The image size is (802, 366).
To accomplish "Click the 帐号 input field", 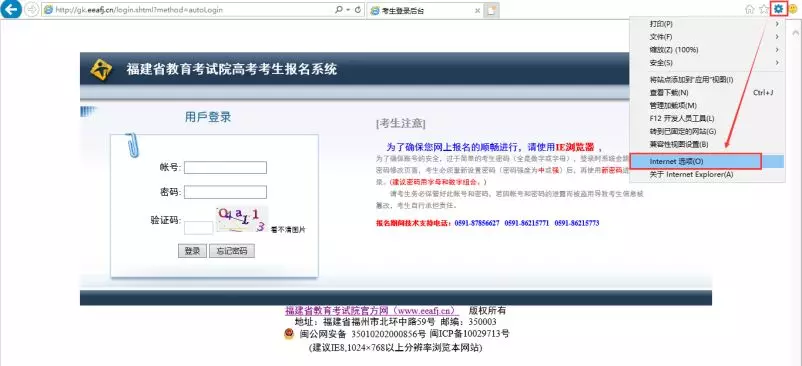I will (225, 168).
